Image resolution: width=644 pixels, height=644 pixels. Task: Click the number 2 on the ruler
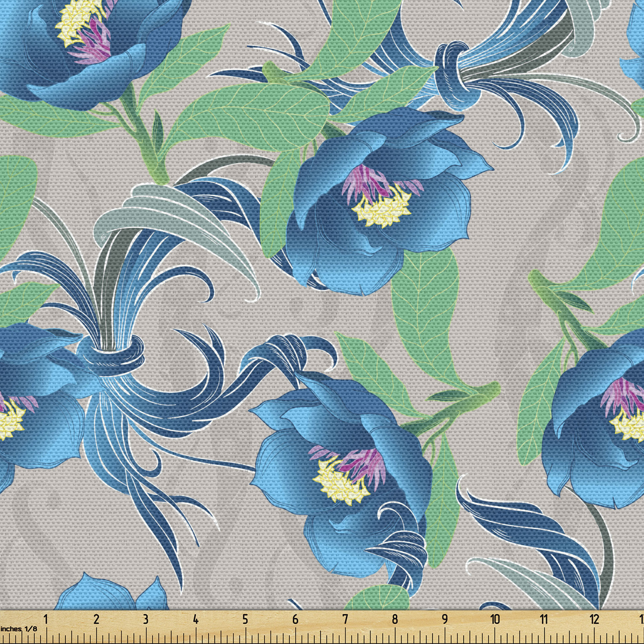[x=96, y=619]
